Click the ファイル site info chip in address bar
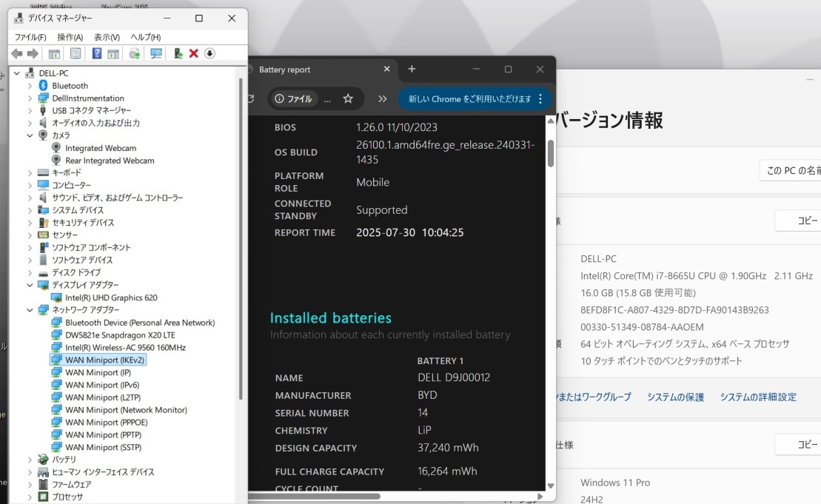The width and height of the screenshot is (821, 504). point(293,99)
